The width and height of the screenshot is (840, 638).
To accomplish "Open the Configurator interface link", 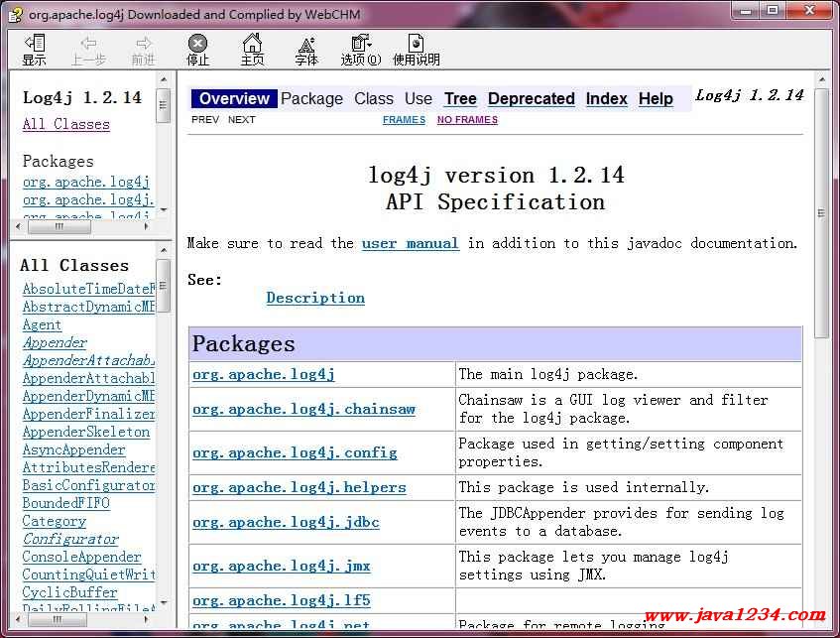I will pos(70,539).
